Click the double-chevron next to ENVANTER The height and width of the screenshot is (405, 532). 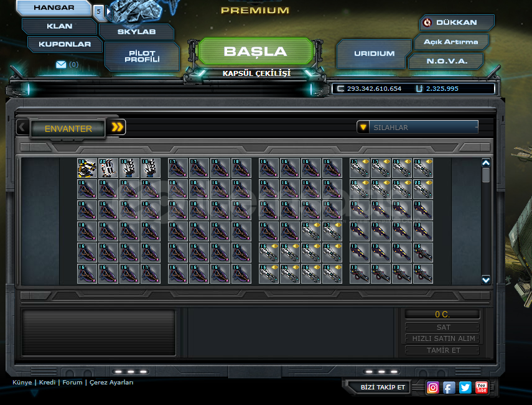pos(117,127)
